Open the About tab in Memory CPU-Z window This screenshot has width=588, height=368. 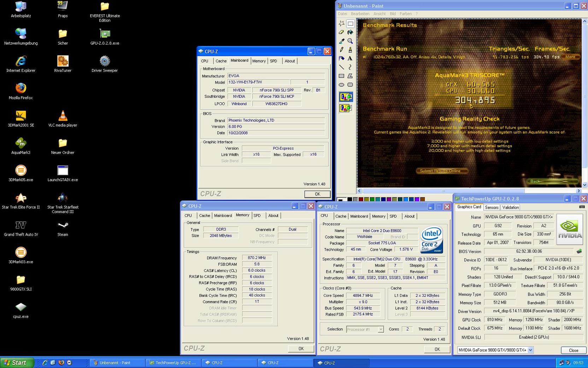click(273, 215)
